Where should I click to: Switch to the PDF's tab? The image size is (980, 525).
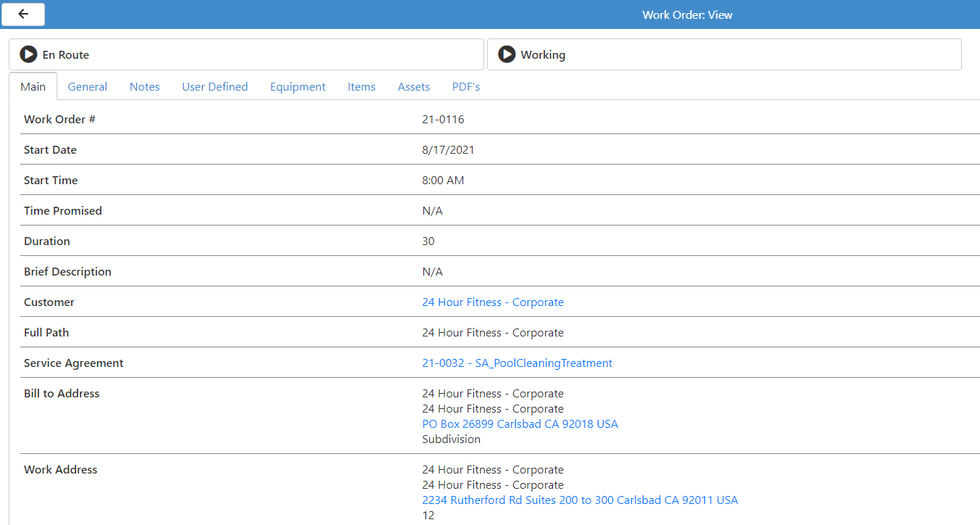coord(466,87)
